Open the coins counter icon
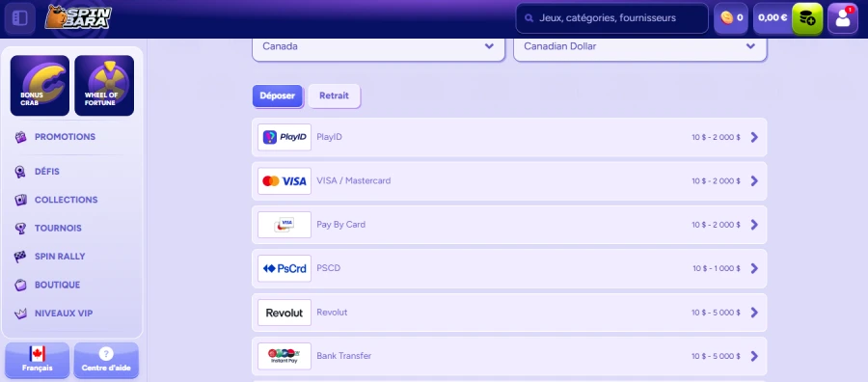The image size is (868, 382). pyautogui.click(x=726, y=17)
